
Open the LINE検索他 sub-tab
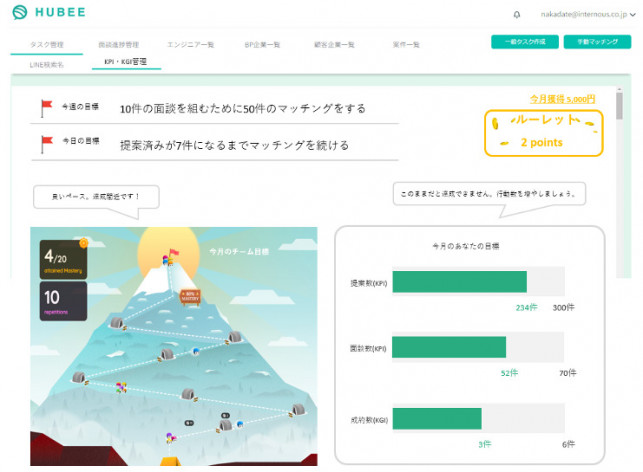[x=47, y=62]
